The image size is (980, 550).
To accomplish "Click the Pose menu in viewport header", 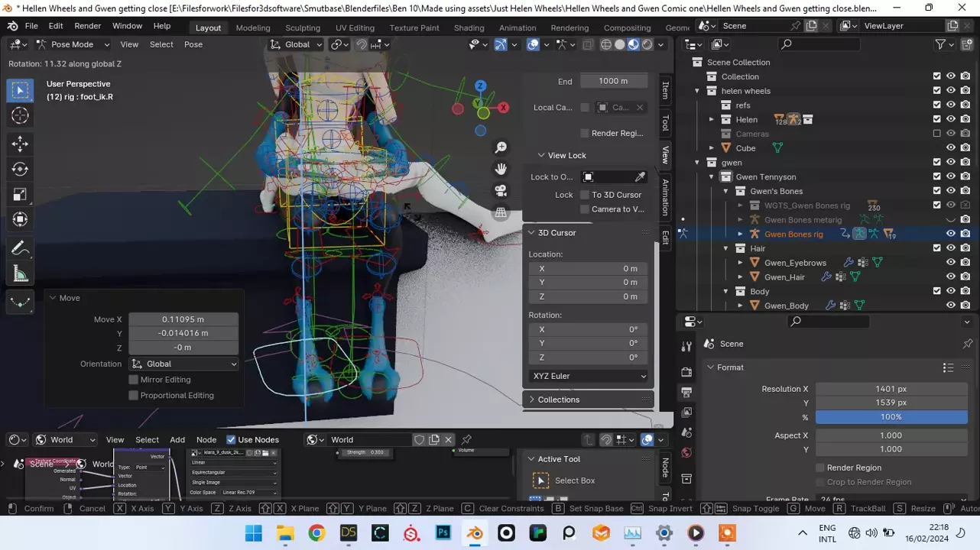I will 193,44.
